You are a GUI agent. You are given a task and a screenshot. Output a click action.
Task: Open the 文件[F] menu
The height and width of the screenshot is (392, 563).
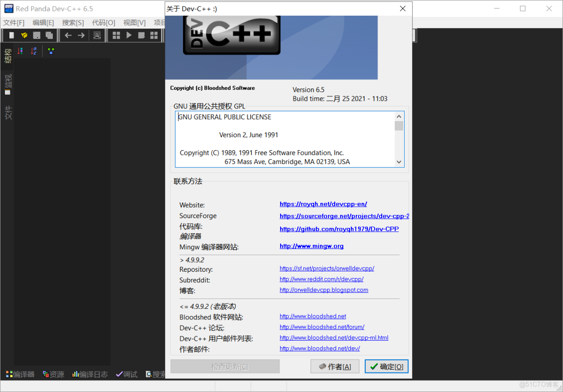14,22
